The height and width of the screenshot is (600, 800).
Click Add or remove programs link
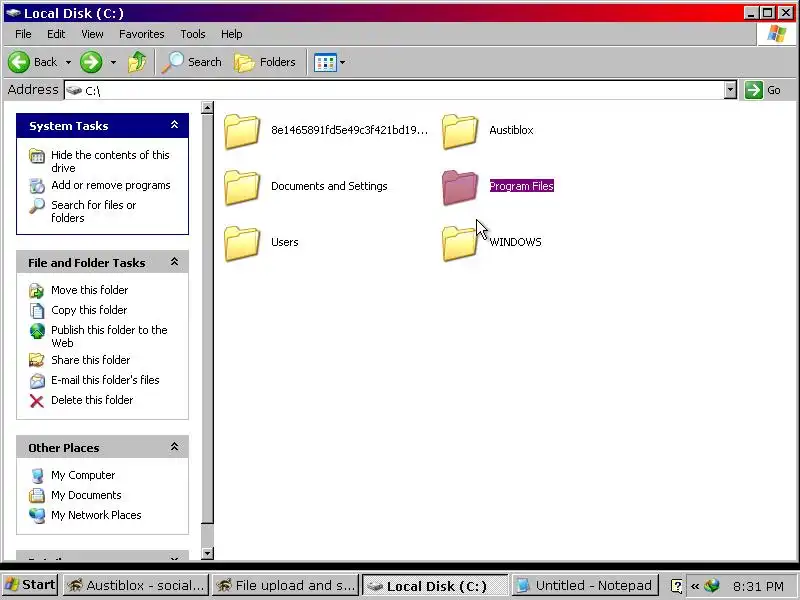point(111,185)
